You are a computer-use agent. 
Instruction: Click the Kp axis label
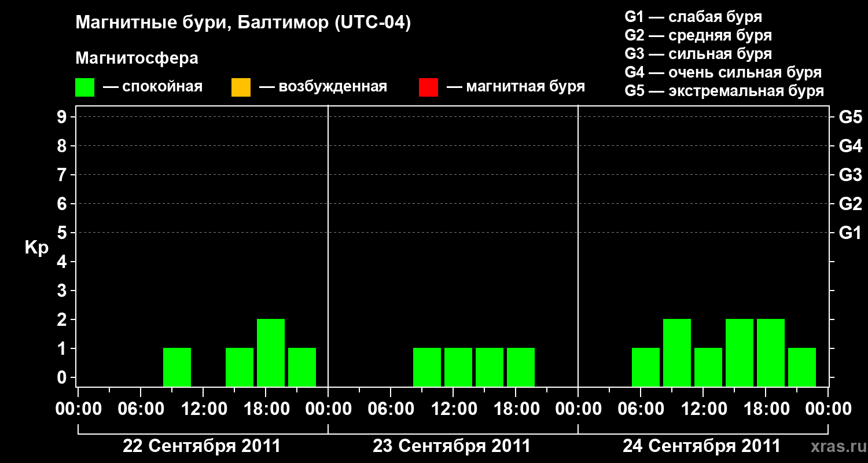point(36,248)
